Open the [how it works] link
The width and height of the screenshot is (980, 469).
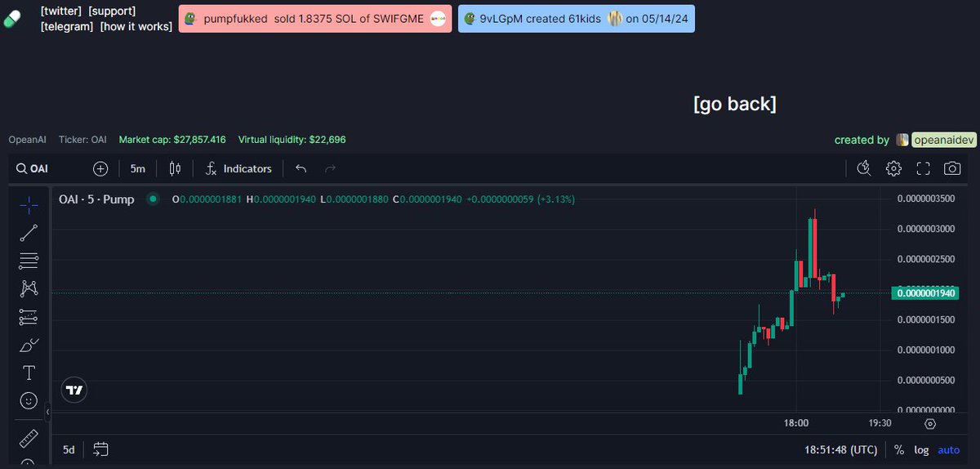tap(136, 27)
